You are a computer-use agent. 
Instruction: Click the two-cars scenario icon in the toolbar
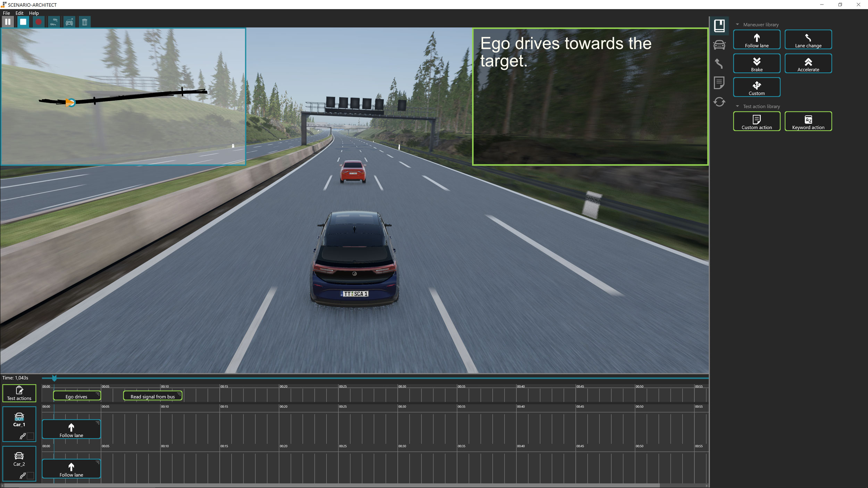(54, 22)
